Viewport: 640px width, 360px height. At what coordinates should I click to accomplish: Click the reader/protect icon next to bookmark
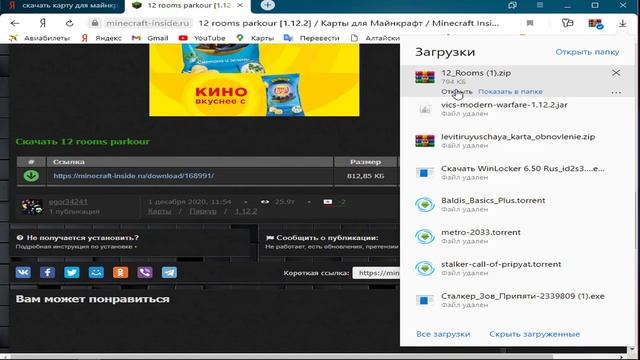(x=568, y=23)
